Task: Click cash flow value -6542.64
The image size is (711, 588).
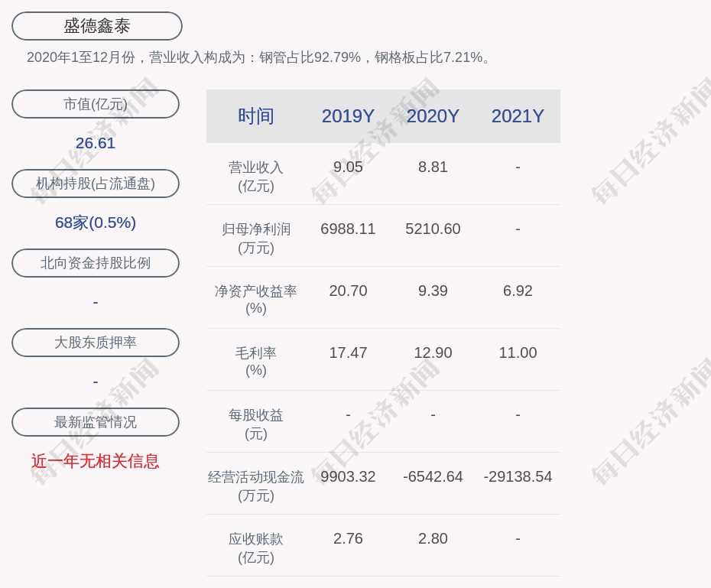Action: (x=433, y=476)
